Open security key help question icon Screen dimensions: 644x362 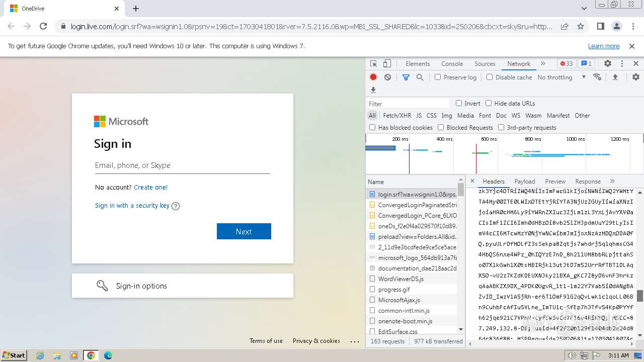176,206
